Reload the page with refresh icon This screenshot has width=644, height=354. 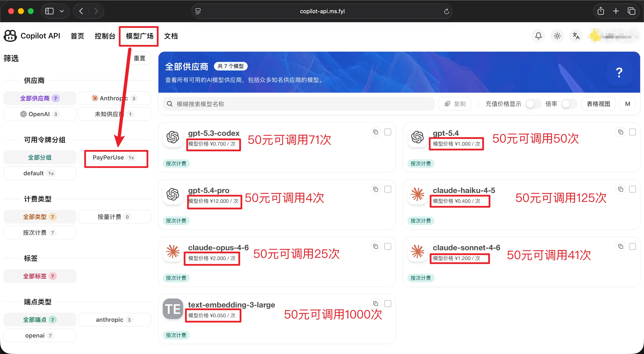pyautogui.click(x=446, y=11)
